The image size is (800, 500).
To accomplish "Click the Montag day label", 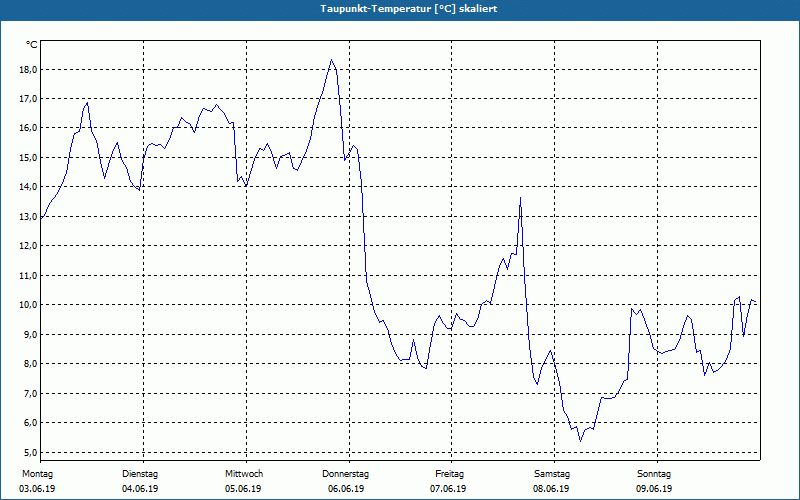I will point(37,474).
